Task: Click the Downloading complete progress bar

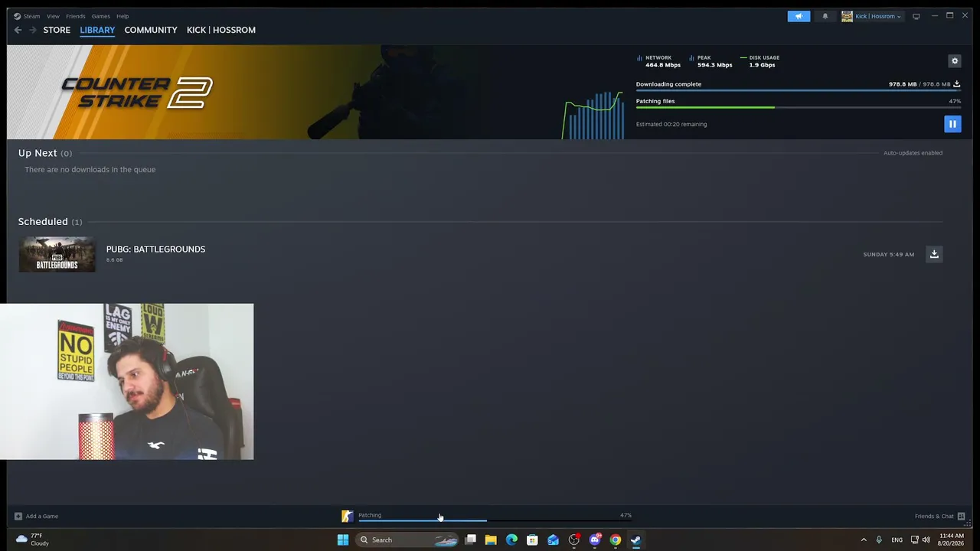Action: tap(799, 90)
